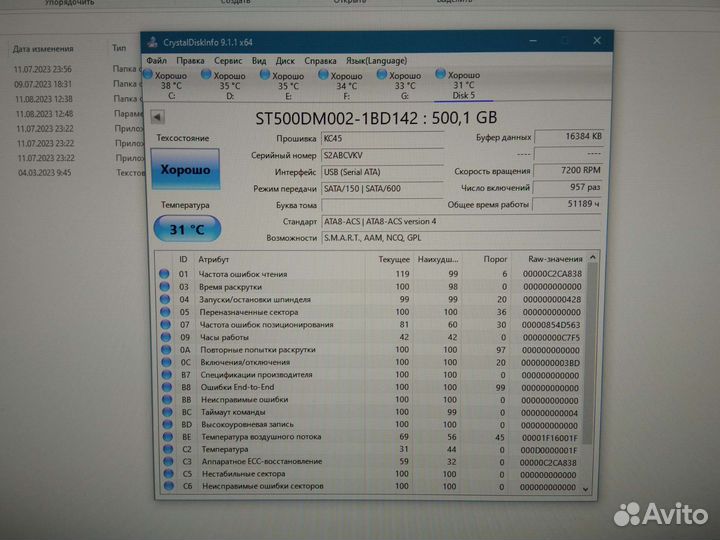Click status icon for attribute BE

click(168, 437)
